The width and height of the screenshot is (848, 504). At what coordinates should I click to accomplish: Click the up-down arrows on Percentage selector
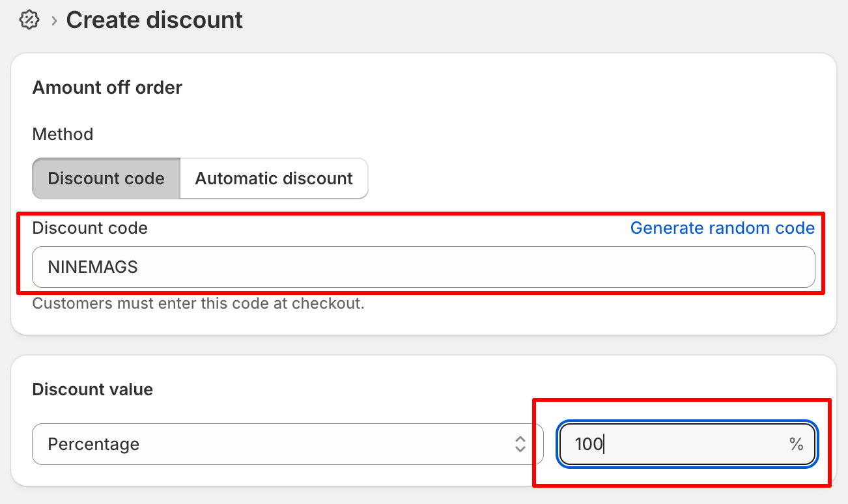(520, 444)
